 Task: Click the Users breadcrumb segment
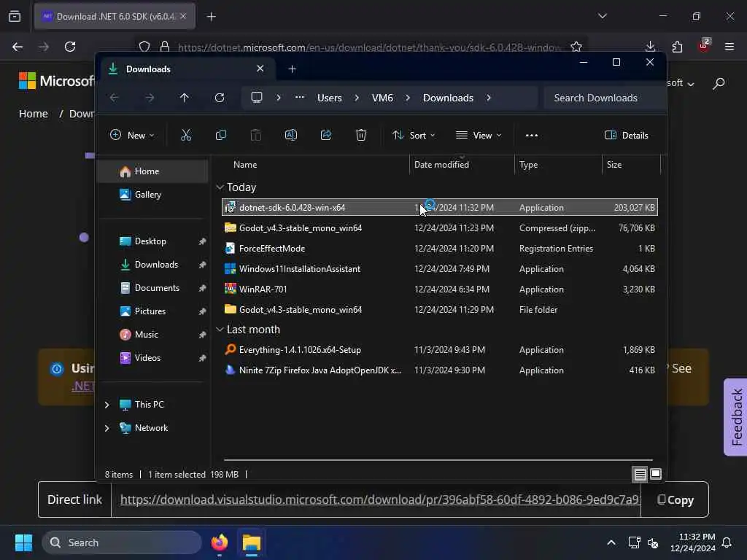coord(329,98)
